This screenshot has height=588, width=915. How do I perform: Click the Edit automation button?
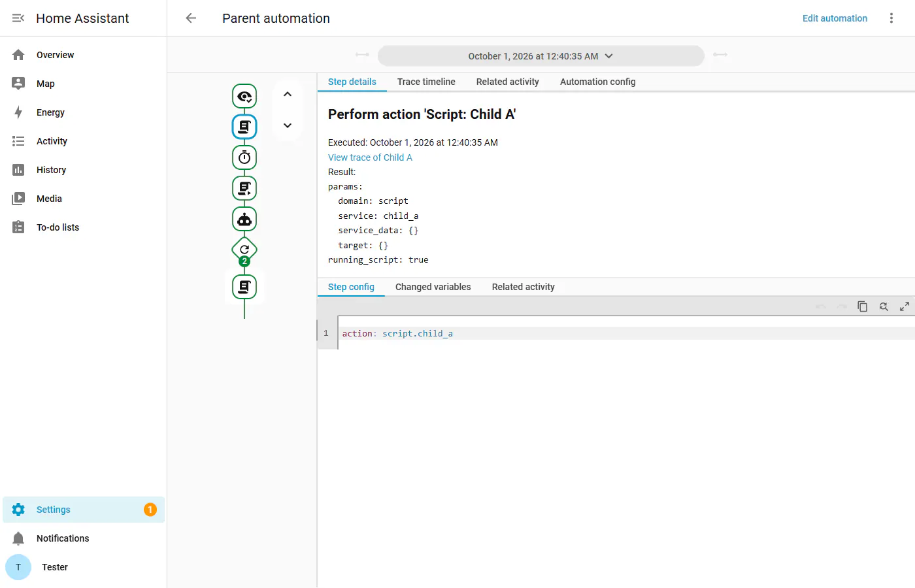(x=835, y=18)
